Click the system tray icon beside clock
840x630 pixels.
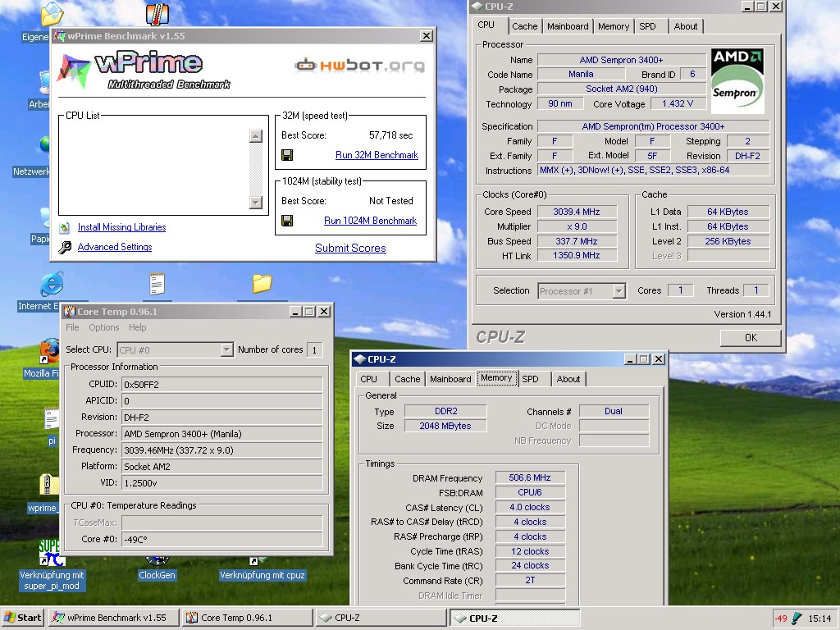(x=797, y=619)
